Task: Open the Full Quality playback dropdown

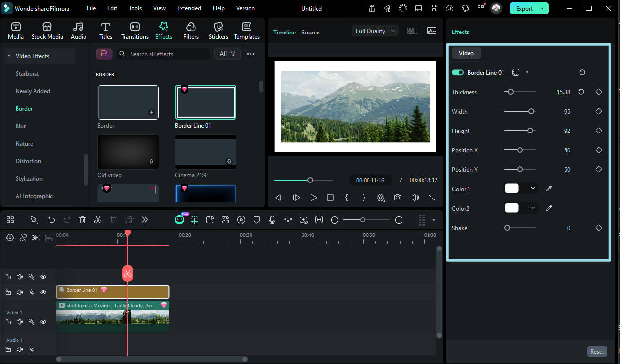Action: point(374,31)
